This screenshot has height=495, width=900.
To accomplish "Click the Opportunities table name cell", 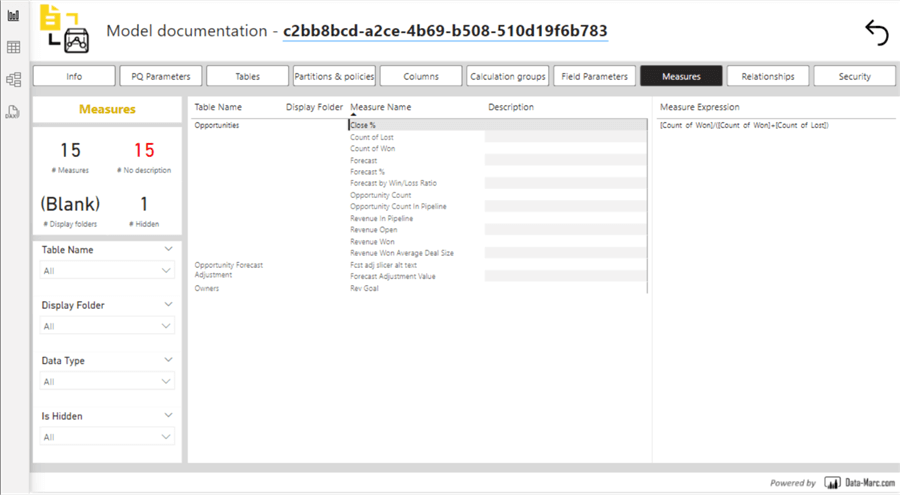I will pyautogui.click(x=216, y=125).
